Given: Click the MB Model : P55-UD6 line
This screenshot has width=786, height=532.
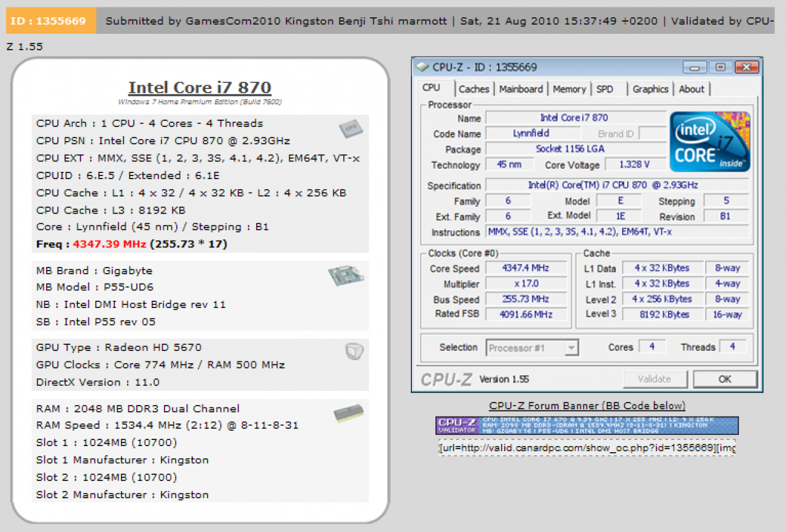Looking at the screenshot, I should [x=94, y=287].
